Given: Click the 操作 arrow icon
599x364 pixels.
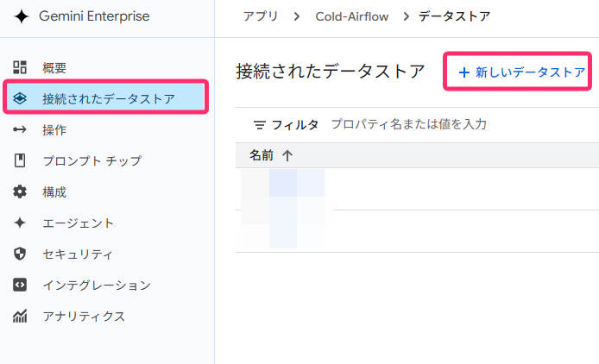Looking at the screenshot, I should (x=20, y=130).
